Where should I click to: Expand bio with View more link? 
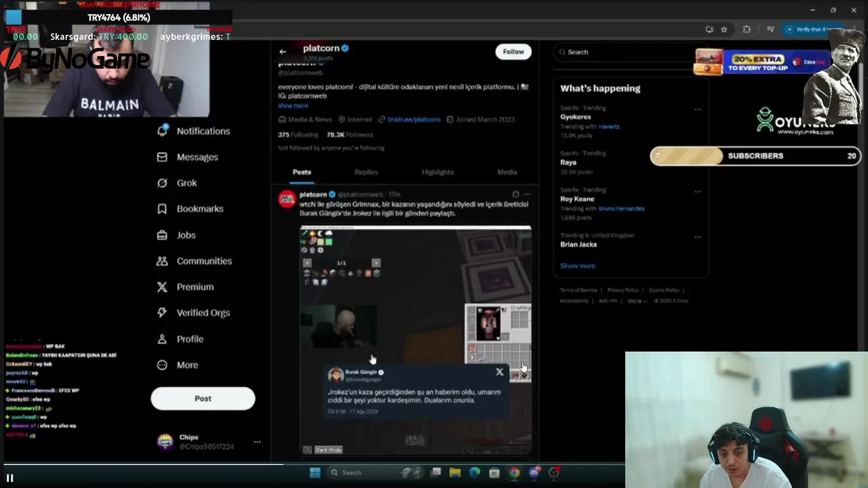[293, 106]
